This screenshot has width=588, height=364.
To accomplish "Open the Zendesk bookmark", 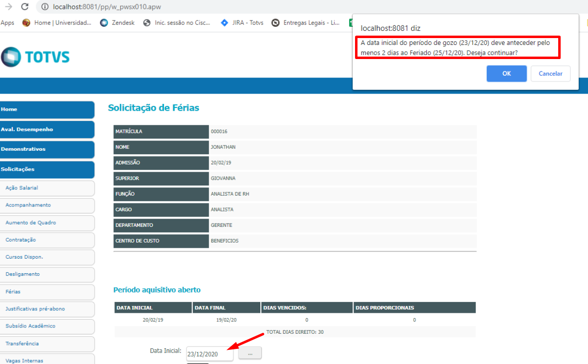I will 118,22.
